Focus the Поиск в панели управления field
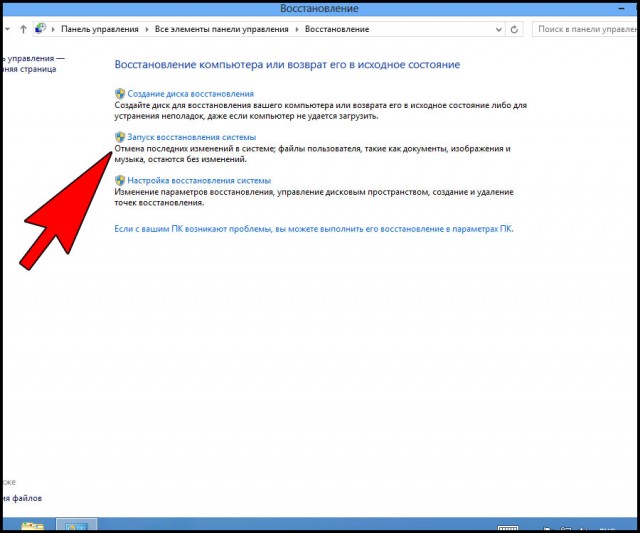The width and height of the screenshot is (640, 533). [586, 29]
